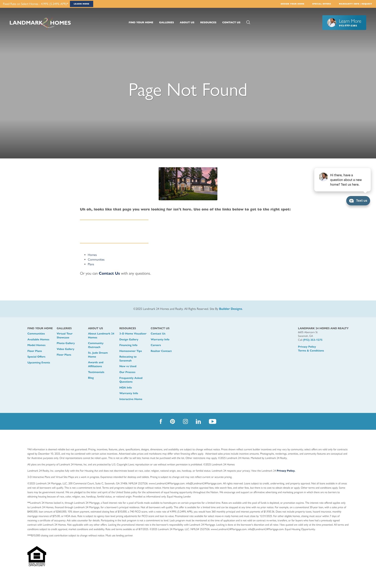
Task: Open Realtor Contact footer link
Action: 161,351
